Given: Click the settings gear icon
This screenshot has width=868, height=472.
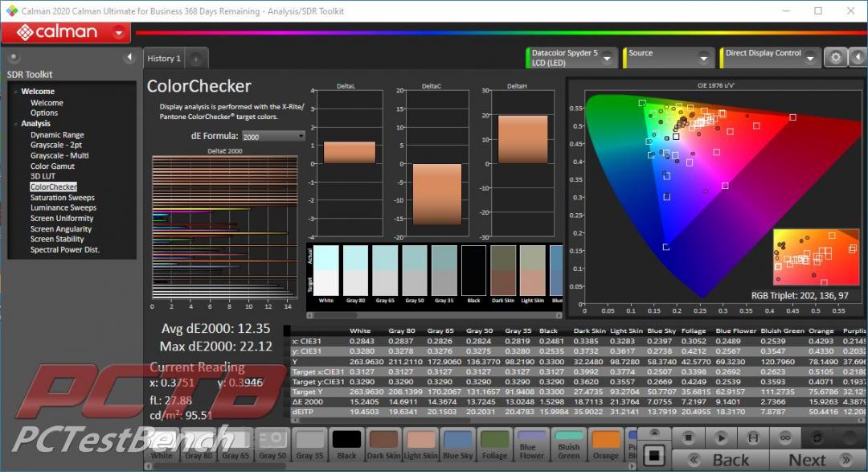Looking at the screenshot, I should pyautogui.click(x=836, y=57).
